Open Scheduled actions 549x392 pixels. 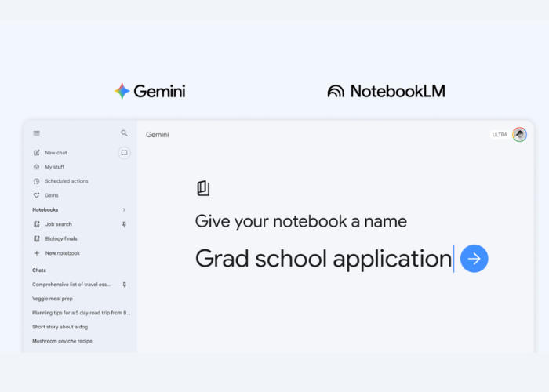(66, 181)
